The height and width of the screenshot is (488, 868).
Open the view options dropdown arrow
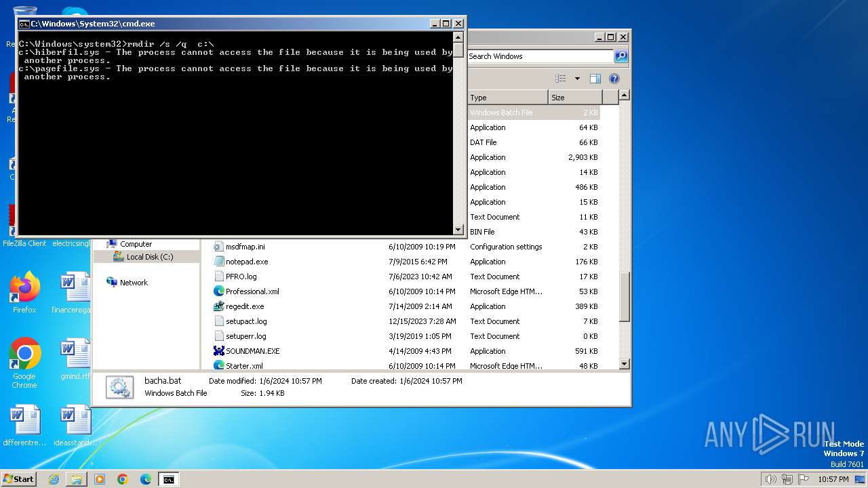coord(577,79)
